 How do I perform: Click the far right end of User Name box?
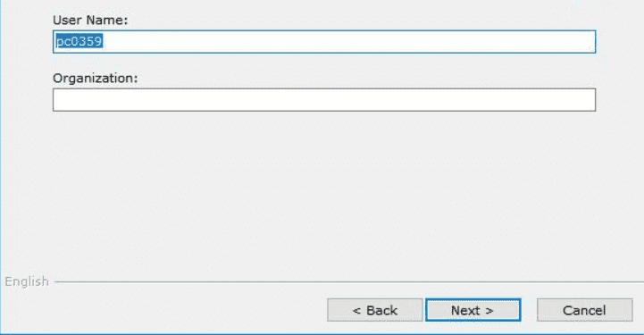coord(590,41)
